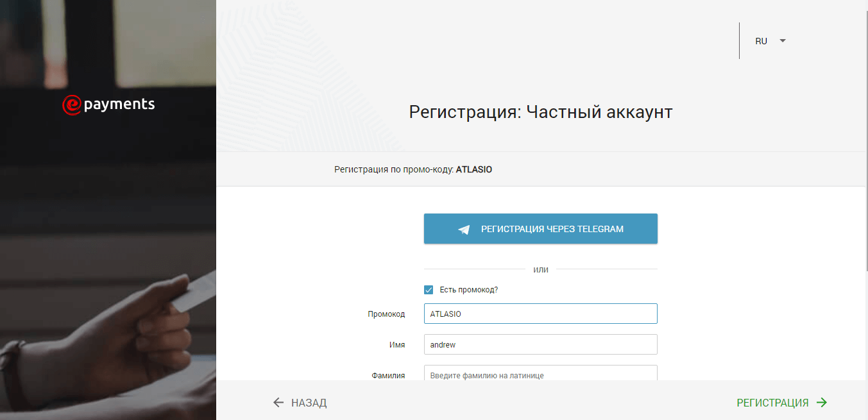Viewport: 868px width, 420px height.
Task: Submit the form with the green РЕГИСТРАЦИЯ button
Action: [772, 403]
